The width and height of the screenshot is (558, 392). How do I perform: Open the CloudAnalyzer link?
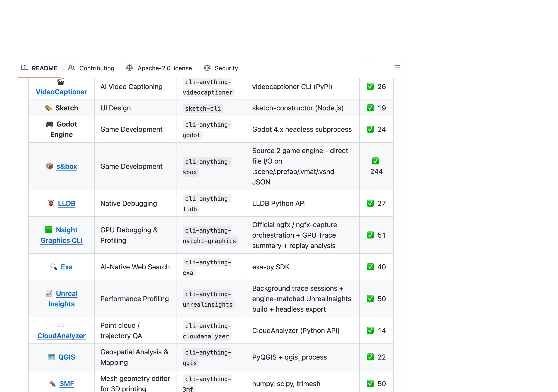[61, 336]
